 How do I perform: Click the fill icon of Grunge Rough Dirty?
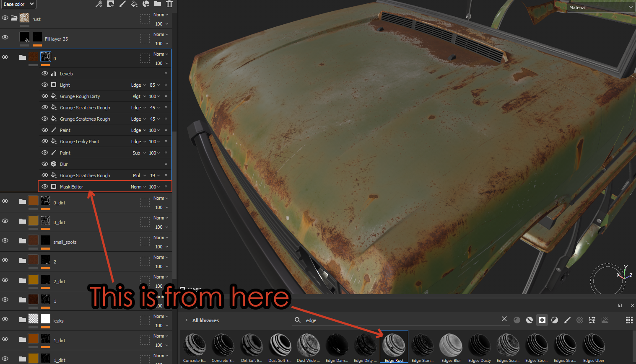(54, 96)
